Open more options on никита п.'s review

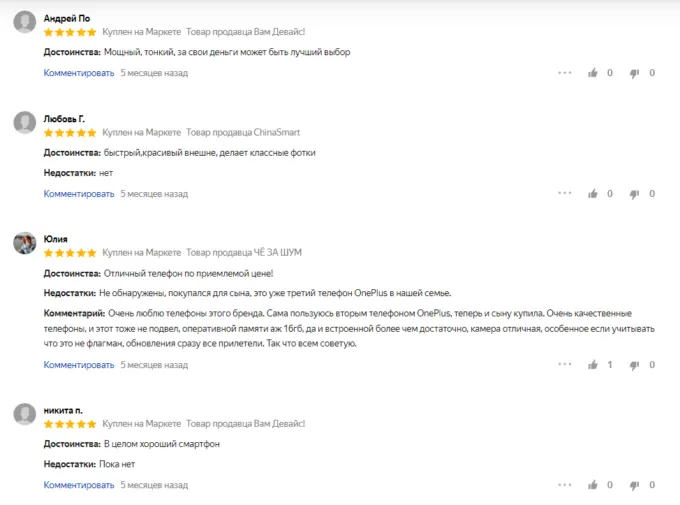(565, 485)
